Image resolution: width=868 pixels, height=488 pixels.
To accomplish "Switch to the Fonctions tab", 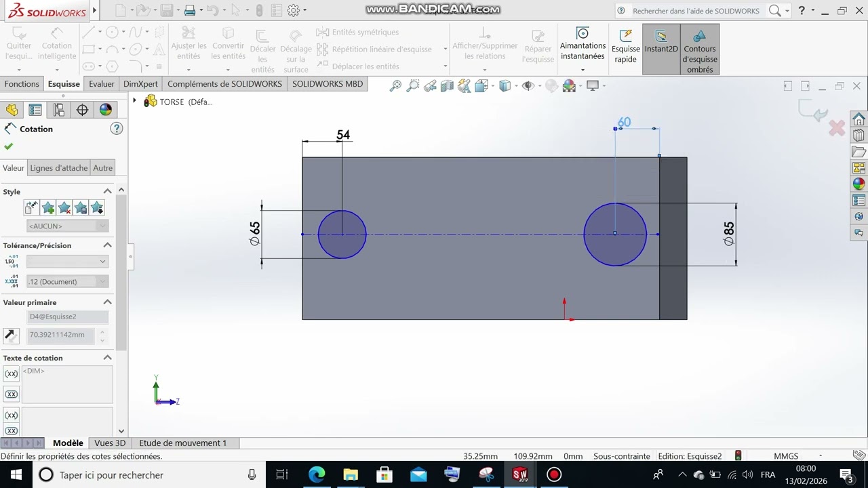I will [x=22, y=84].
